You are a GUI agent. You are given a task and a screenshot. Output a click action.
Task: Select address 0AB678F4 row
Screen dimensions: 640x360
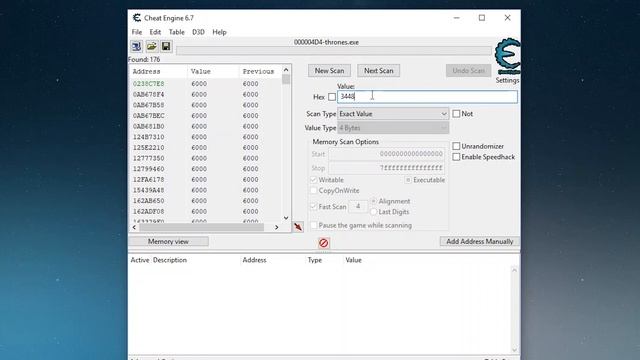[x=205, y=94]
